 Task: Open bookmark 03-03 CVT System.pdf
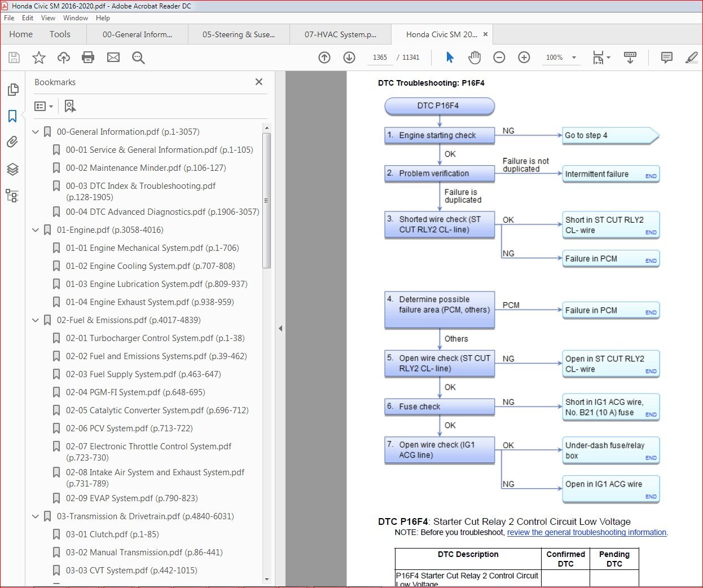[131, 571]
